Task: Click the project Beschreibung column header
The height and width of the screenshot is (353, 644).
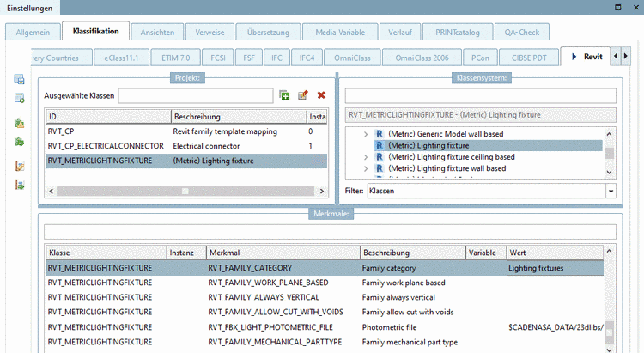Action: 239,117
